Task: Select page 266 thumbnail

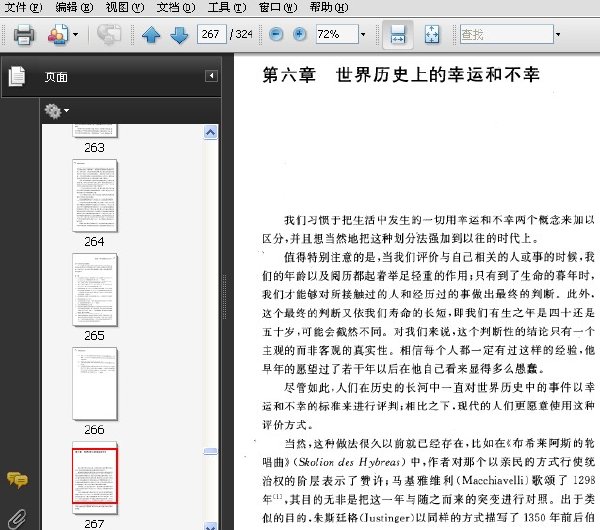Action: pos(95,384)
